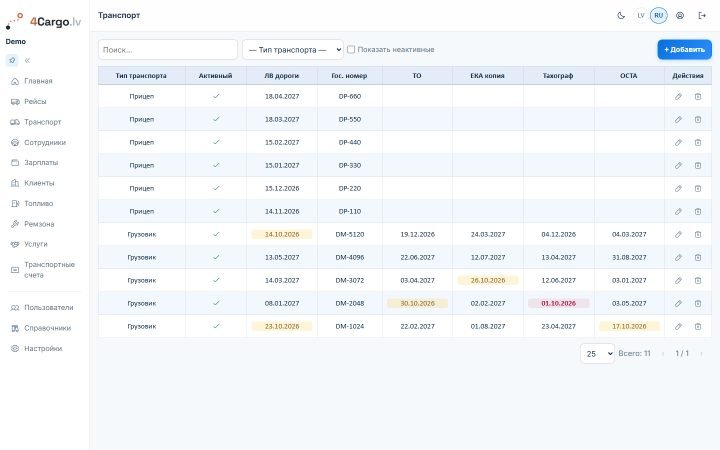Delete truck DM-5120

point(698,234)
